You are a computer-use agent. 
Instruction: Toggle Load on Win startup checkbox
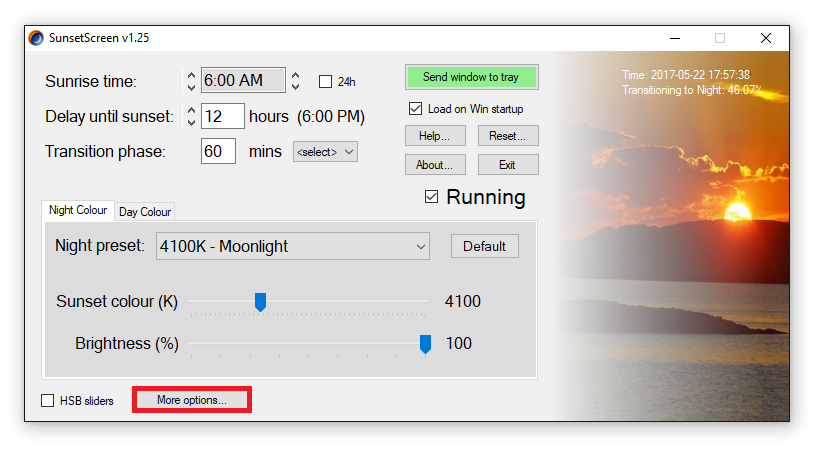pos(415,108)
